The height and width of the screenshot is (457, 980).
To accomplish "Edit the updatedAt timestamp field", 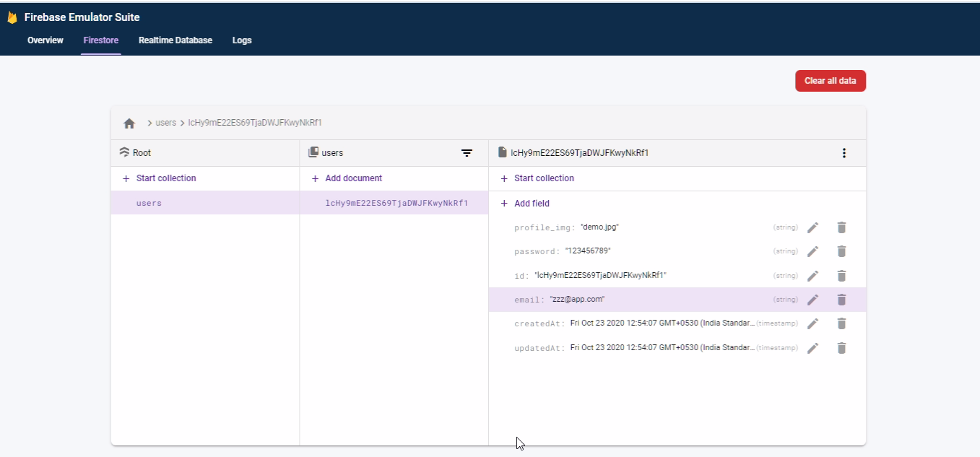I will [x=813, y=348].
